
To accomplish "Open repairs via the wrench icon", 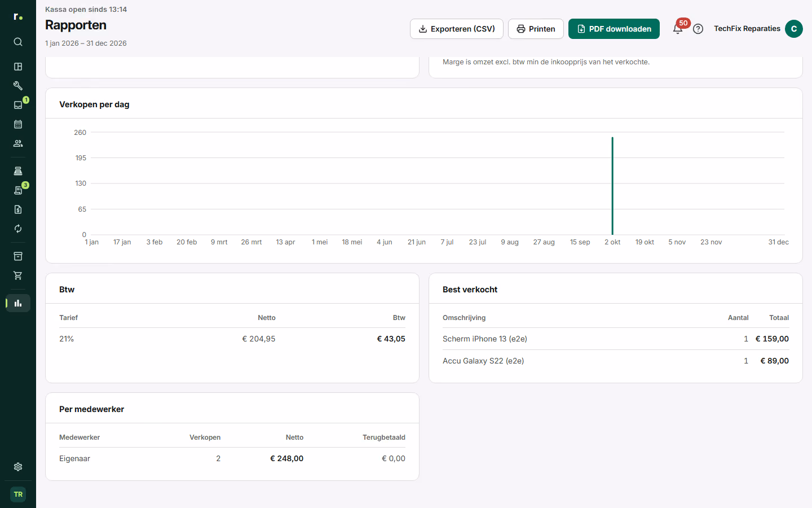I will [x=18, y=86].
